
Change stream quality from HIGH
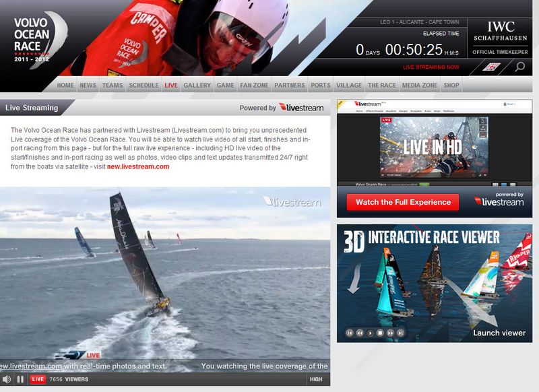point(316,379)
